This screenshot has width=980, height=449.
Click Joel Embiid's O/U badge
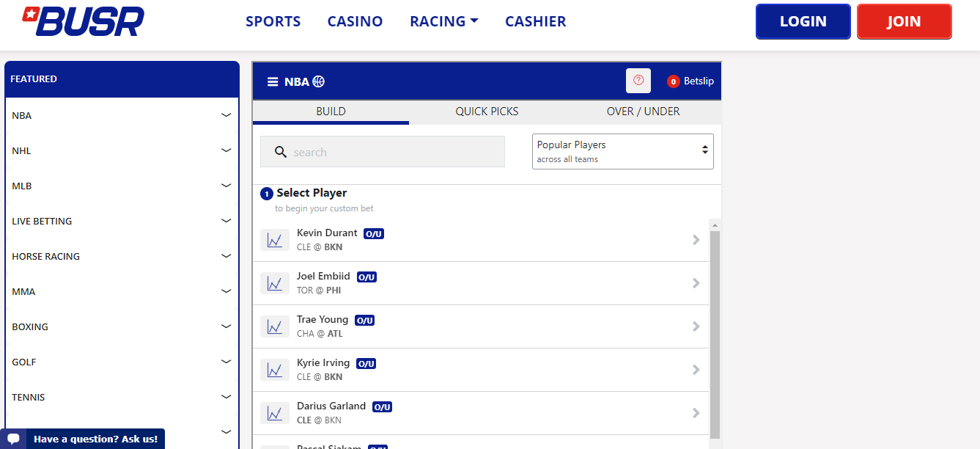pyautogui.click(x=366, y=277)
